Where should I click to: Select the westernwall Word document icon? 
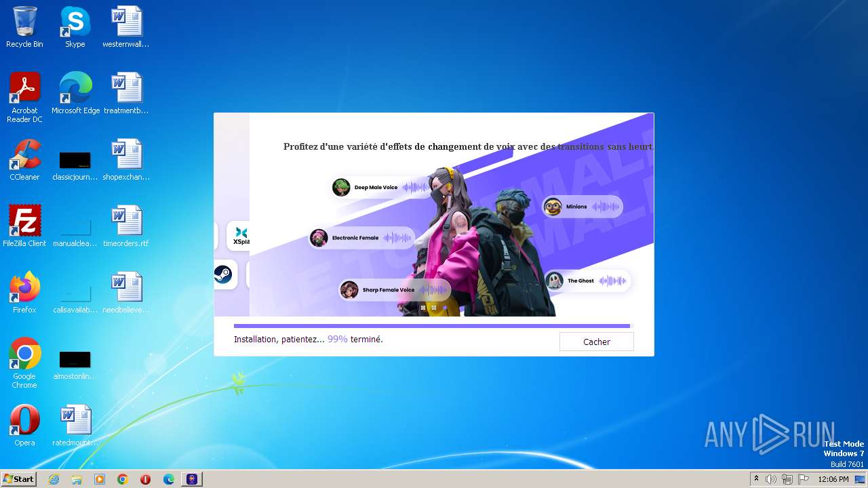pos(126,27)
